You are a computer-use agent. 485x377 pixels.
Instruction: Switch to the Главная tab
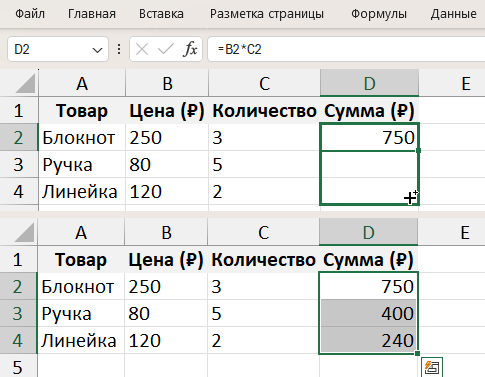[92, 14]
